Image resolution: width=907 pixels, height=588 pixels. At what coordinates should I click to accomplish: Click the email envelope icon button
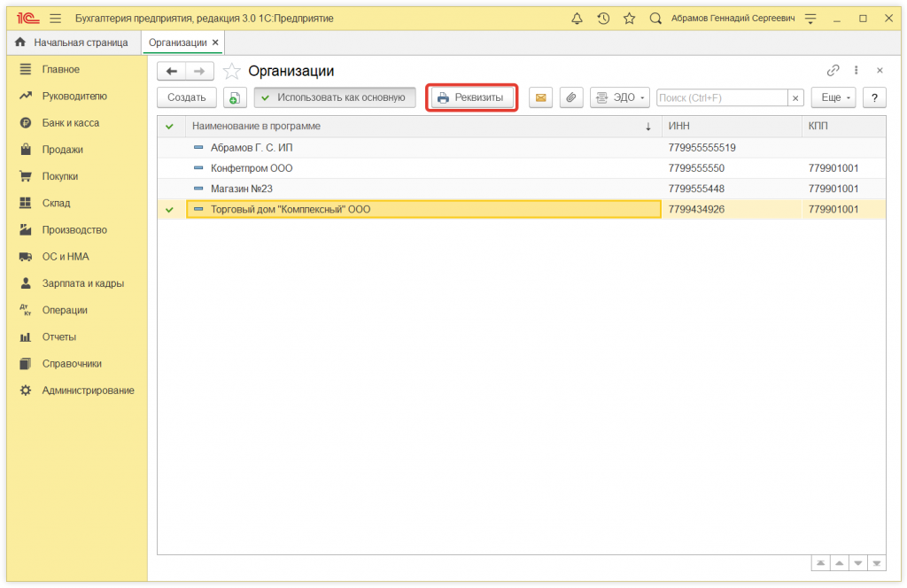click(x=540, y=97)
